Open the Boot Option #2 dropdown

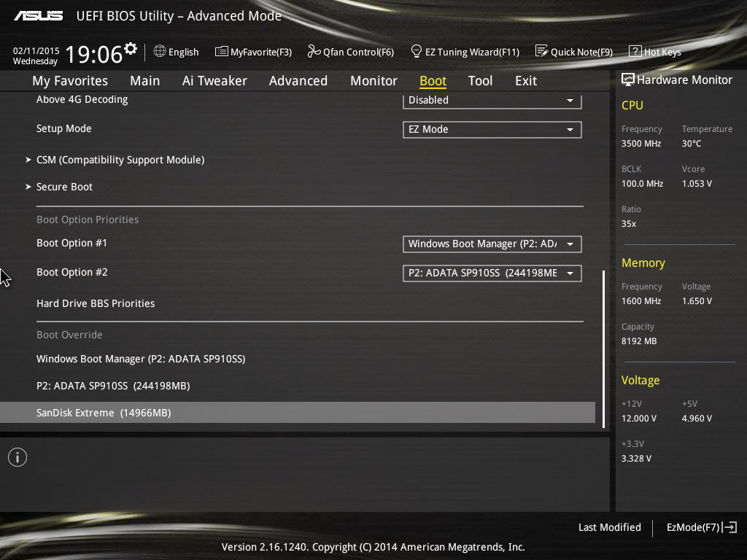click(492, 273)
